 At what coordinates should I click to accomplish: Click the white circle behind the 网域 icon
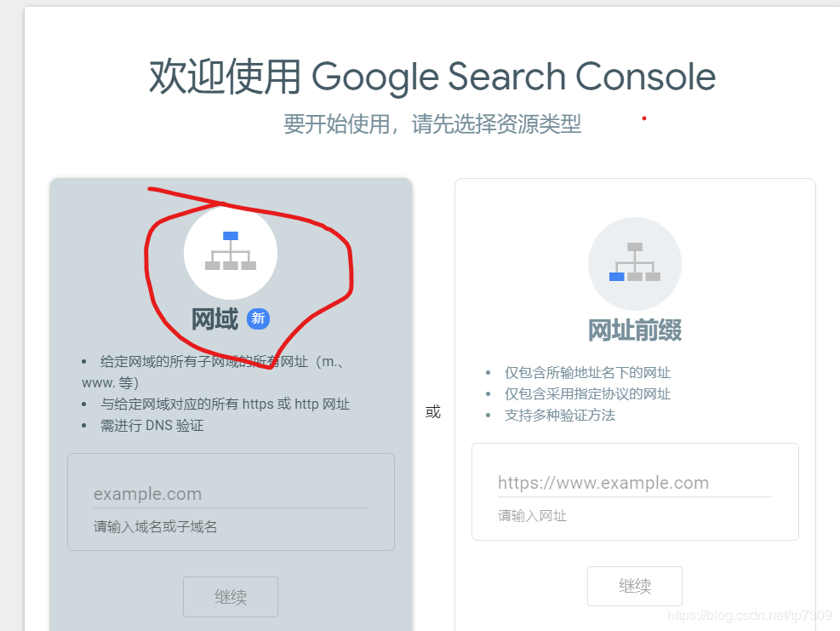tap(231, 252)
